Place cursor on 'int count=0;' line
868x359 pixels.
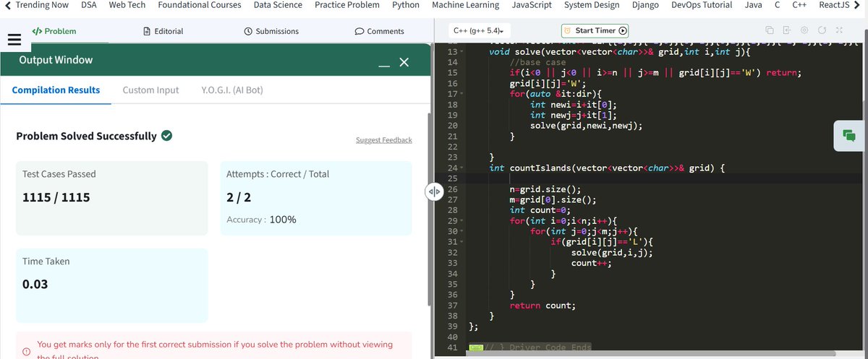click(539, 210)
